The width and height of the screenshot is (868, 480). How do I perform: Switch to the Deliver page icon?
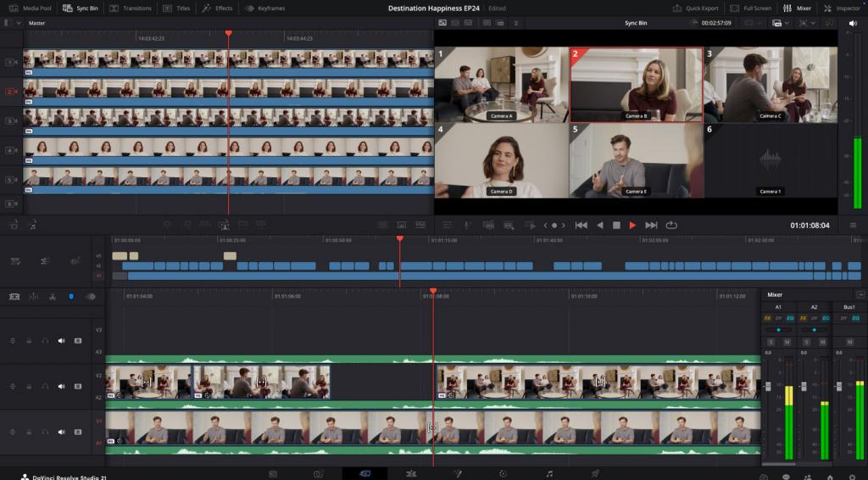point(595,474)
